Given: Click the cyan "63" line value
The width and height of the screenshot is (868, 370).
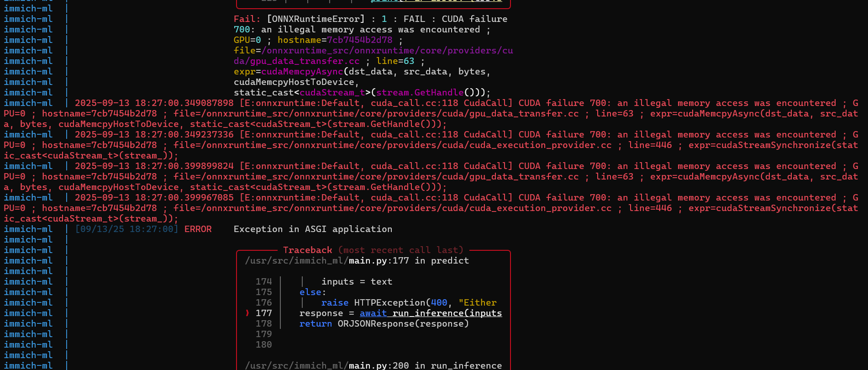Looking at the screenshot, I should 409,61.
